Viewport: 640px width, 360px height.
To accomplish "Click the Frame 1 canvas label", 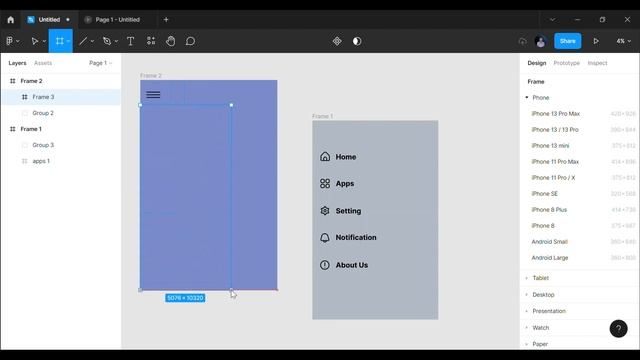I will [x=322, y=116].
